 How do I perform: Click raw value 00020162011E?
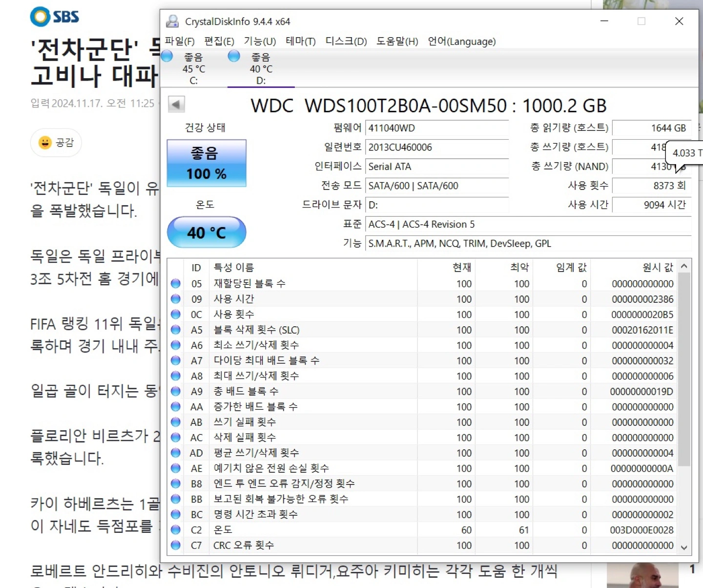(642, 330)
